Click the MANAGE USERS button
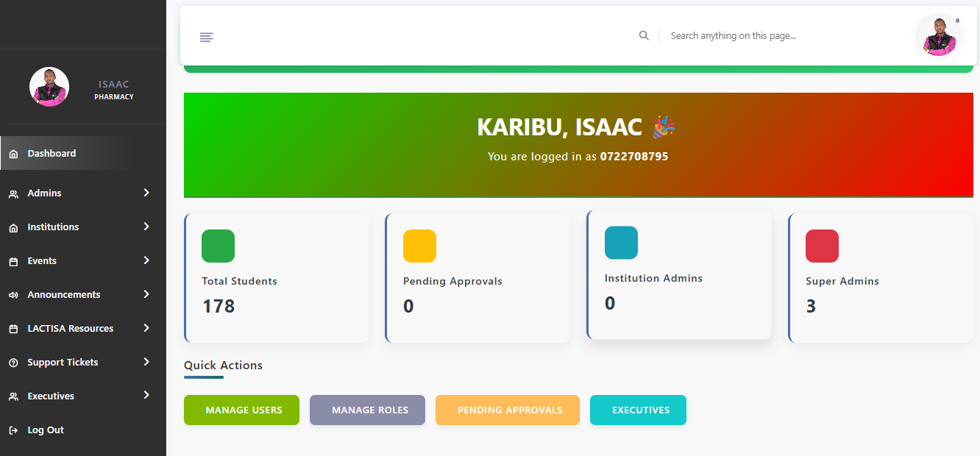Viewport: 980px width, 456px height. [x=241, y=410]
